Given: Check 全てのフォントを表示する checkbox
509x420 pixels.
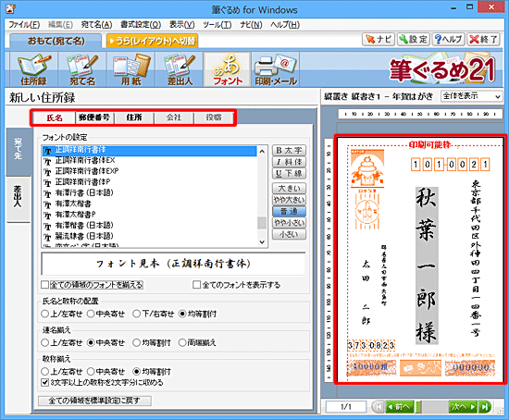Looking at the screenshot, I should click(196, 285).
